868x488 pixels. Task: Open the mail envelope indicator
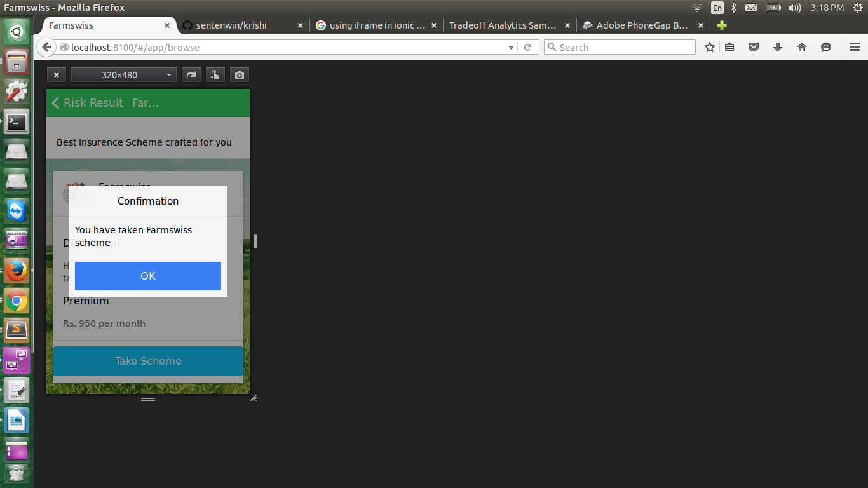[751, 8]
